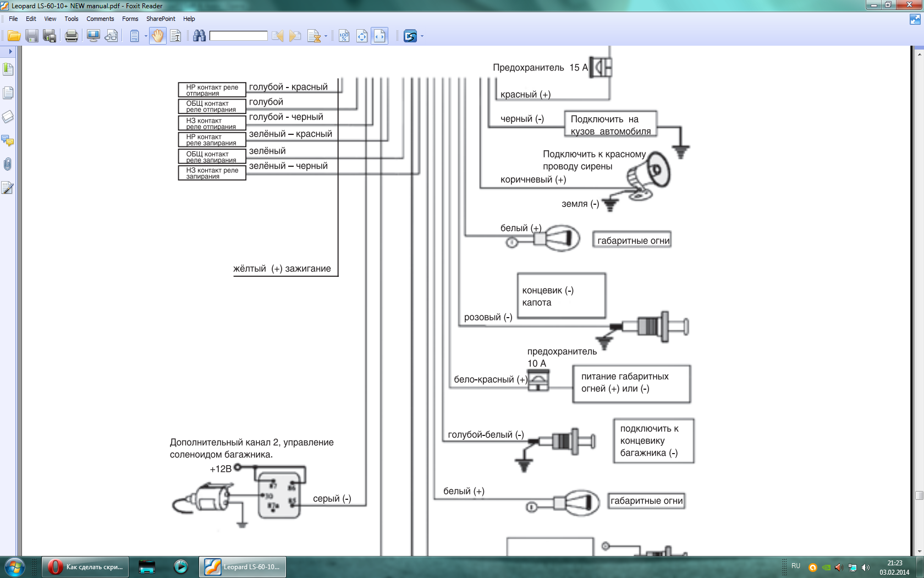924x578 pixels.
Task: Click the Fit Page icon
Action: pos(362,36)
